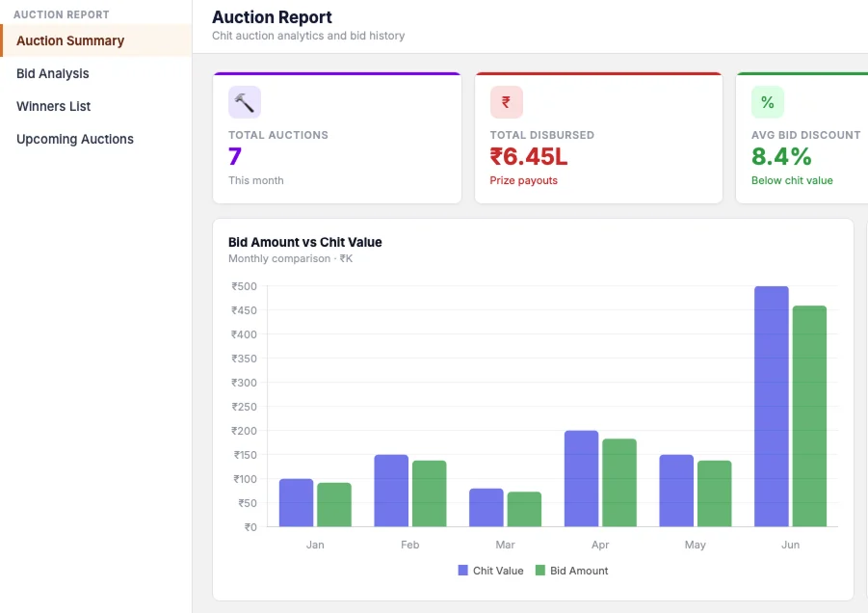Click the AUCTION REPORT sidebar header

(x=62, y=15)
